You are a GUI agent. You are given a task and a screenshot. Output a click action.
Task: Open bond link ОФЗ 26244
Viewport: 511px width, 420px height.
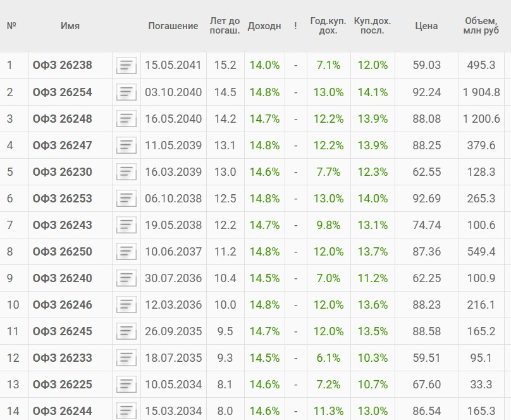62,411
